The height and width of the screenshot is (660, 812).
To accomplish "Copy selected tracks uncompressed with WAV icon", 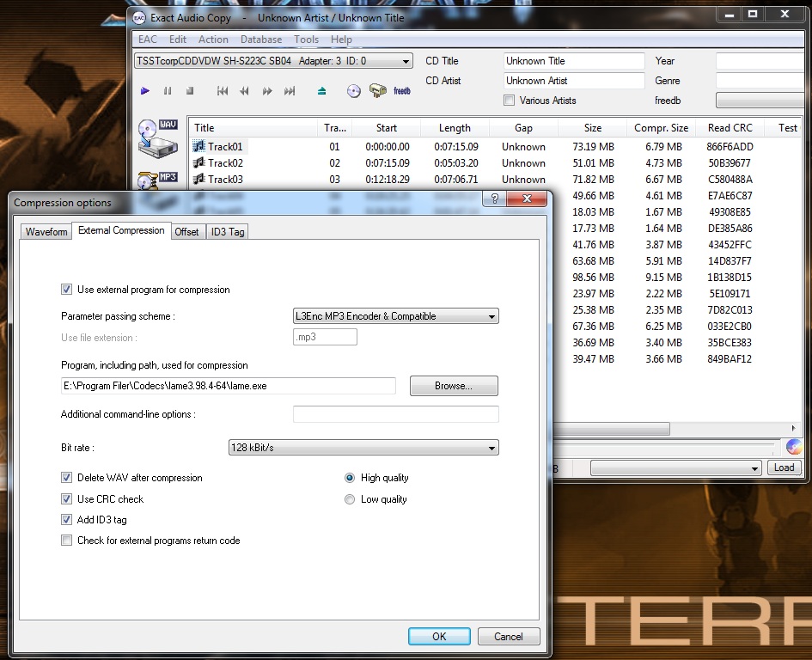I will [158, 137].
